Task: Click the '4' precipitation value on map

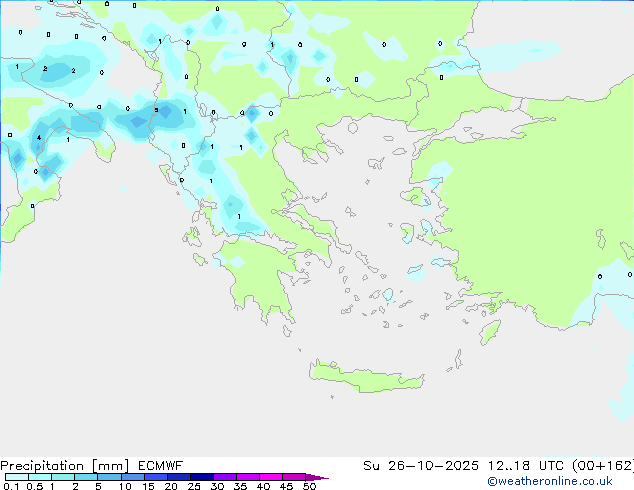Action: (39, 138)
